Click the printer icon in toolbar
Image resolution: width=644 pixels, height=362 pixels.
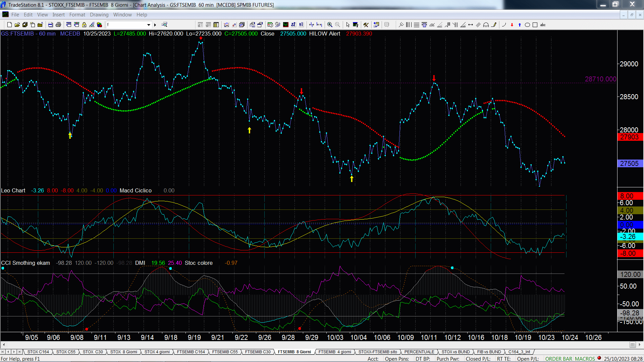click(58, 25)
